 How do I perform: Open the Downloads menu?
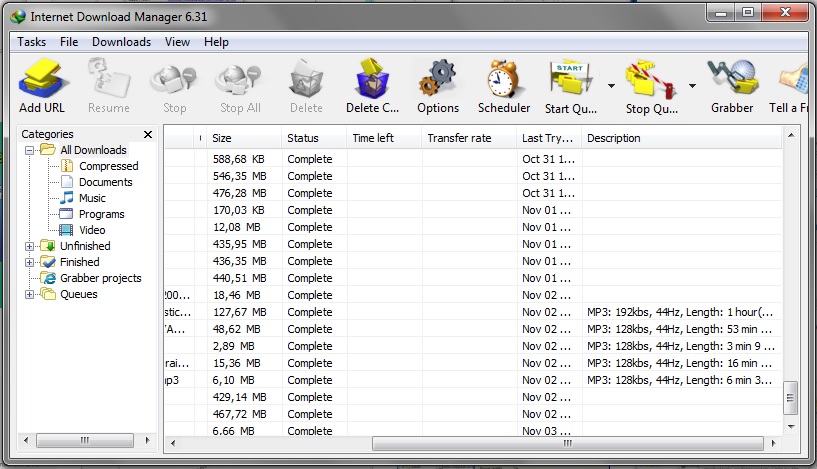121,42
